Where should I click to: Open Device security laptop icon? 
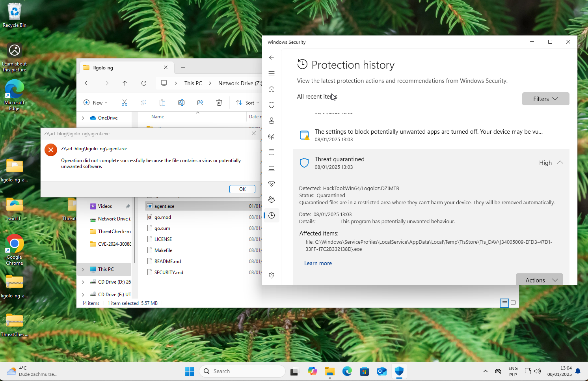272,168
